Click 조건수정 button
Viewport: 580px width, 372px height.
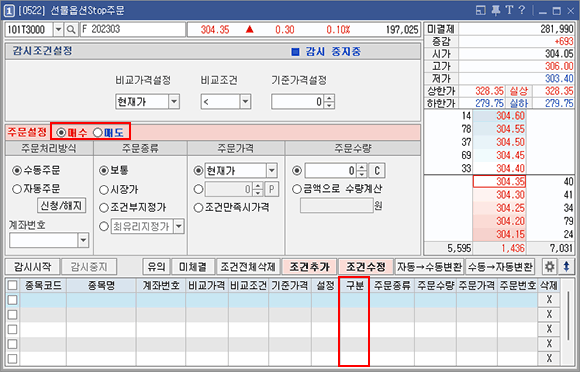(366, 266)
